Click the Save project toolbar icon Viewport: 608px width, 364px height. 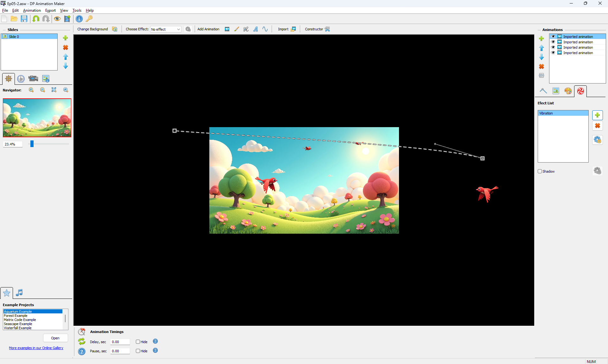pyautogui.click(x=24, y=19)
